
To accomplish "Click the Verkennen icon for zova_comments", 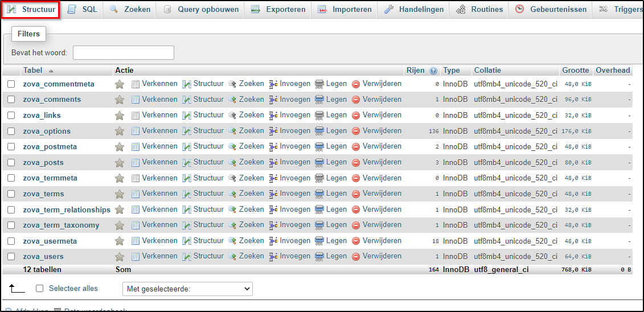I will (x=136, y=100).
